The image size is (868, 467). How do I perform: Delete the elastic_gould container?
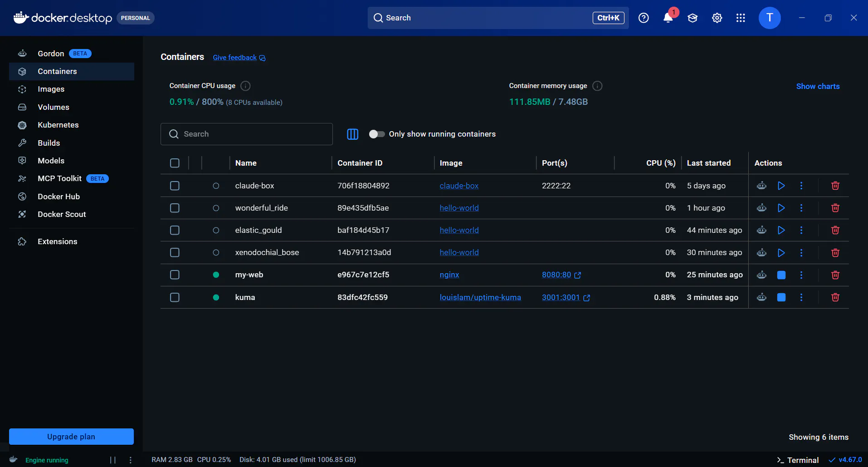(835, 230)
